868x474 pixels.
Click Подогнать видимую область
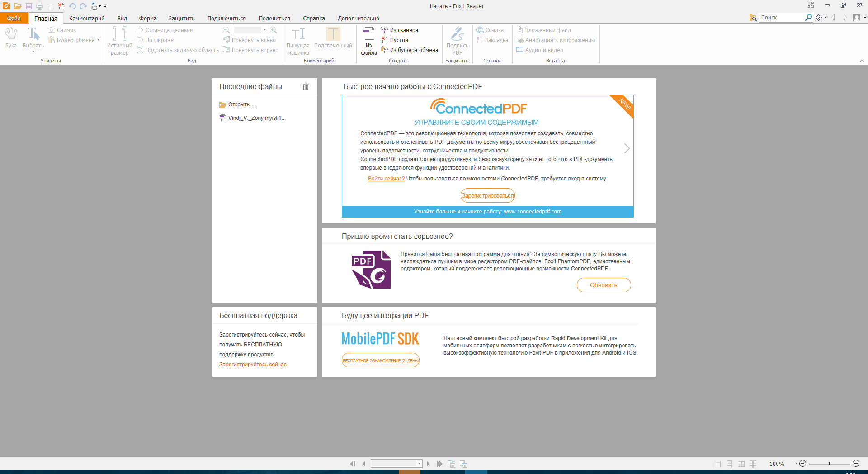(178, 50)
